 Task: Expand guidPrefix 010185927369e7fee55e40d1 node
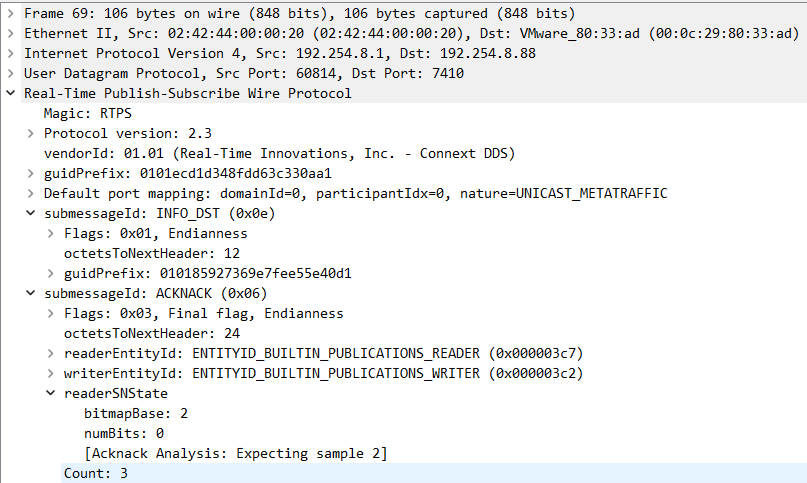pos(51,273)
